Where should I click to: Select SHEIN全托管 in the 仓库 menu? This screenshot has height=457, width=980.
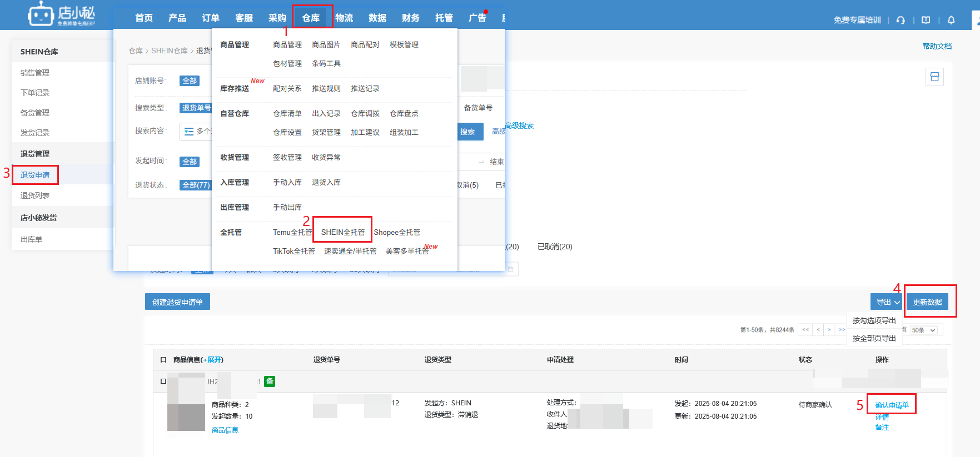coord(343,232)
